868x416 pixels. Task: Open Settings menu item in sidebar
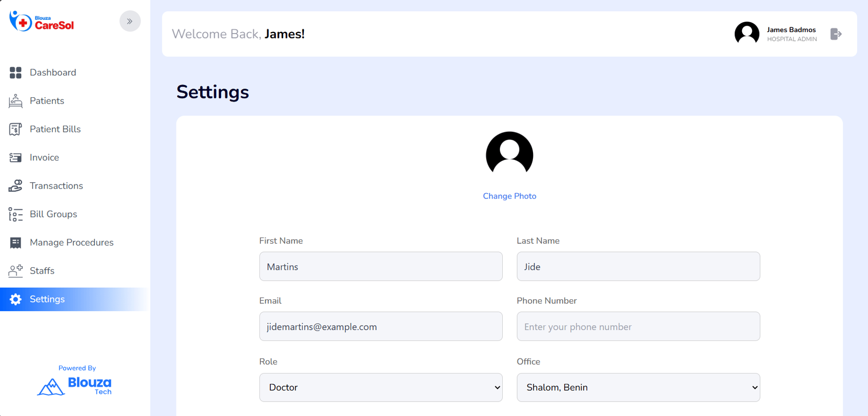[x=47, y=299]
